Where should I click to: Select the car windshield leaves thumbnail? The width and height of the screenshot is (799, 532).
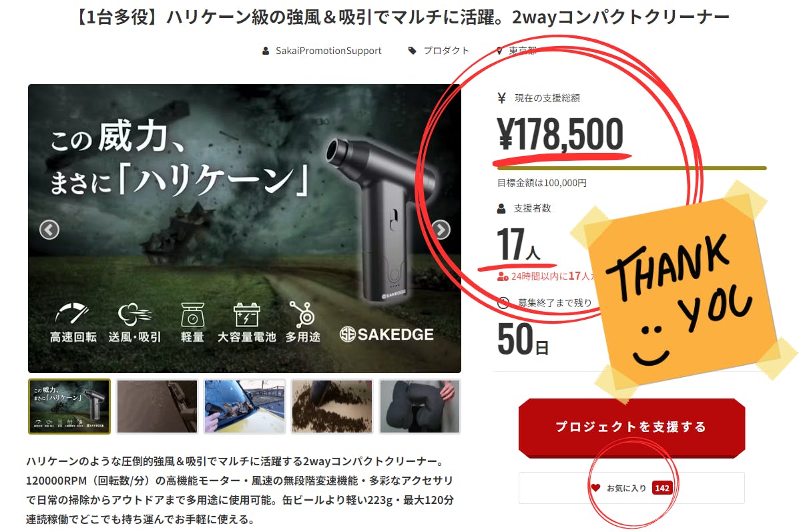coord(244,407)
